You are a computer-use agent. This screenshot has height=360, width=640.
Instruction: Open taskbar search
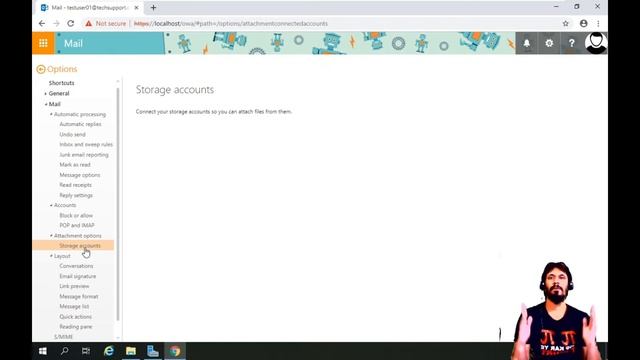click(64, 351)
